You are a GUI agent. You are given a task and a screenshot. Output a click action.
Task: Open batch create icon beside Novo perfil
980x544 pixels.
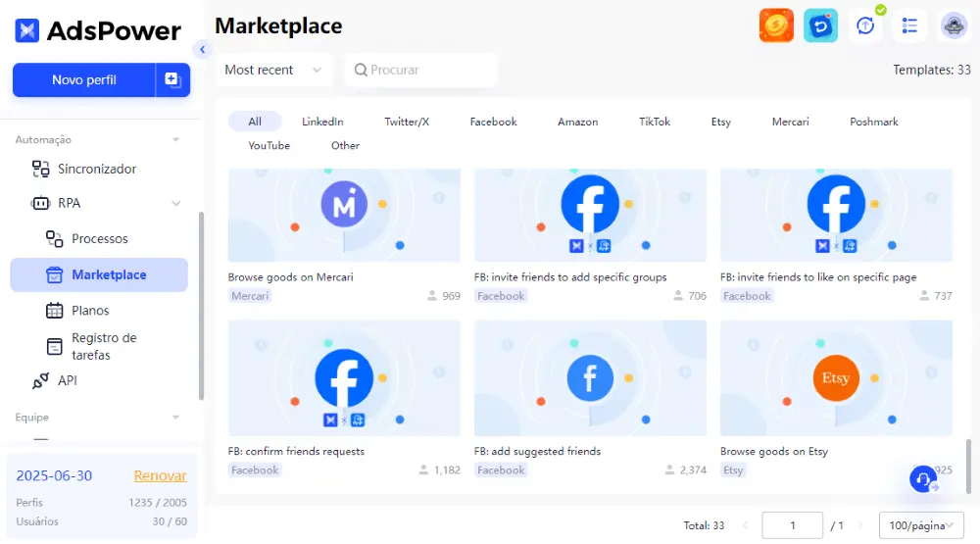coord(172,79)
